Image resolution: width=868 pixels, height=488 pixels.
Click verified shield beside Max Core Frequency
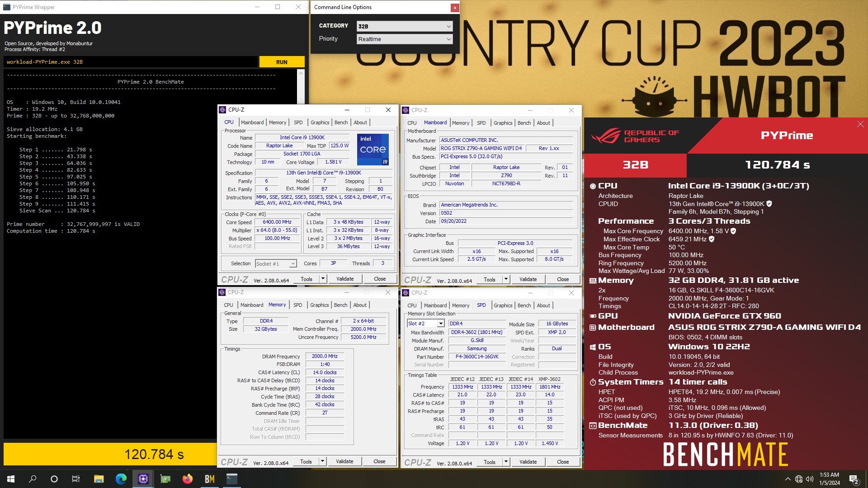pyautogui.click(x=733, y=231)
